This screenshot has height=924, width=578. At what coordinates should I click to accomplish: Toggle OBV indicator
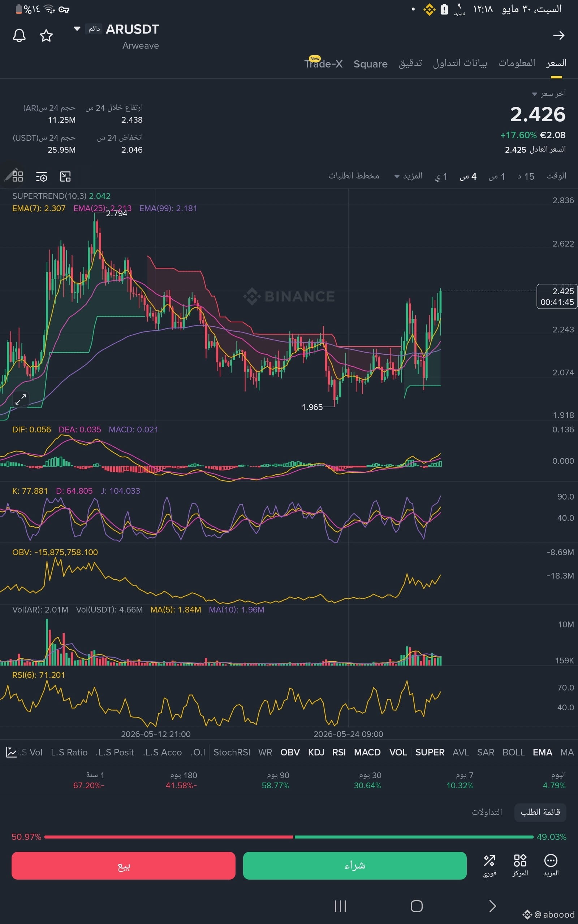pyautogui.click(x=290, y=752)
